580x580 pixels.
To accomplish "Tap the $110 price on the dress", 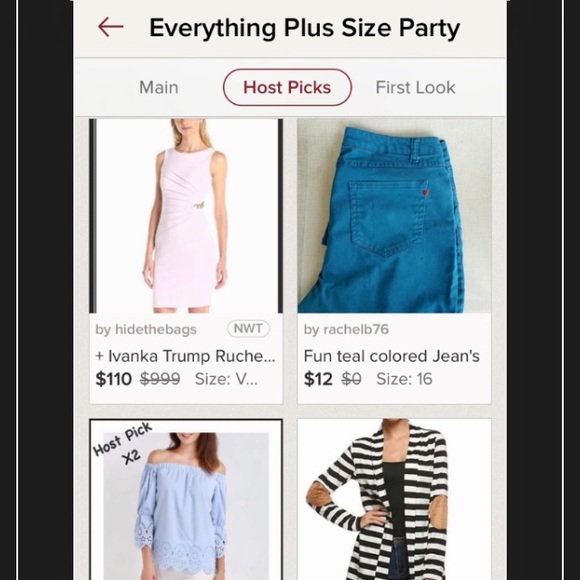I will tap(114, 379).
